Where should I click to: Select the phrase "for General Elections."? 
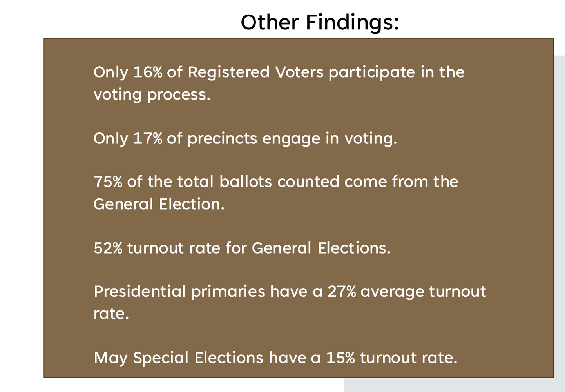click(x=308, y=248)
